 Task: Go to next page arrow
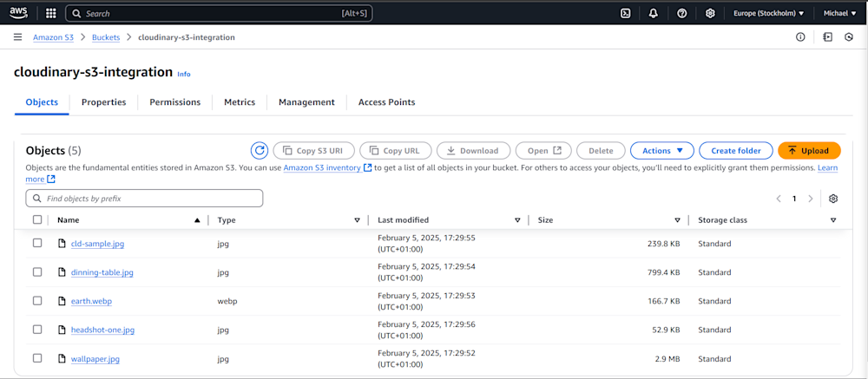(811, 199)
